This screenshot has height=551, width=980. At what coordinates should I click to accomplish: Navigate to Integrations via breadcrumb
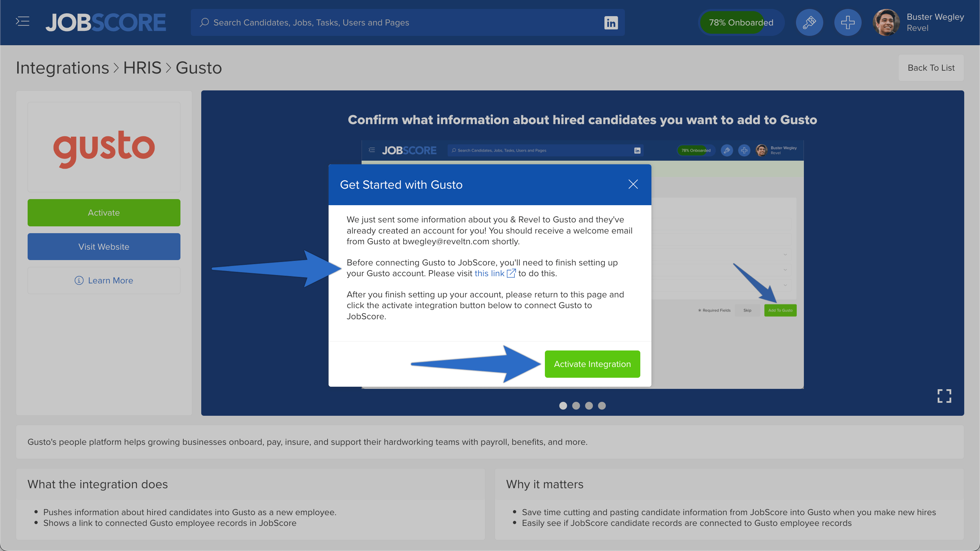63,68
